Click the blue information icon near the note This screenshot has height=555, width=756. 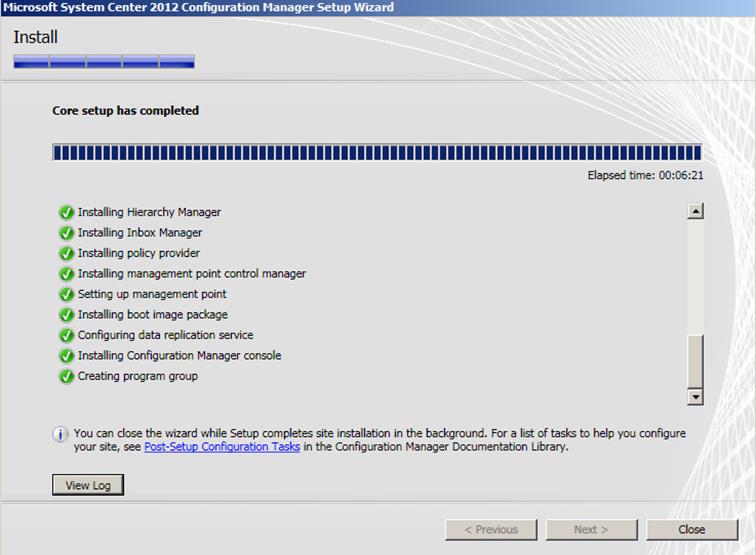60,434
